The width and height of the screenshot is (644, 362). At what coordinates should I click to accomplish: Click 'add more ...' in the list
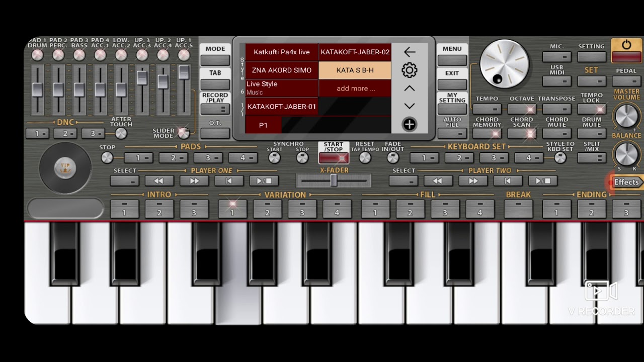(x=355, y=88)
